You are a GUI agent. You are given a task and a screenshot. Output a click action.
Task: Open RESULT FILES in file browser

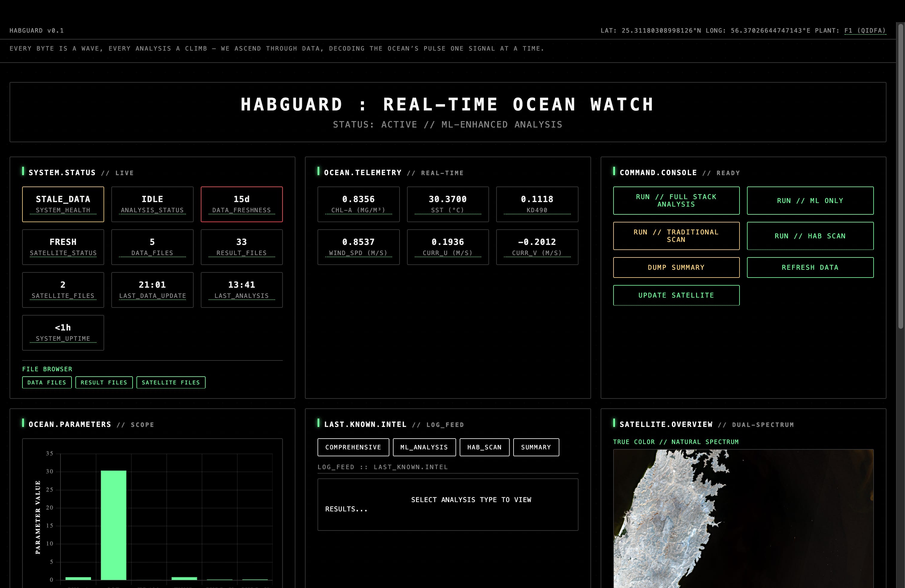click(104, 382)
